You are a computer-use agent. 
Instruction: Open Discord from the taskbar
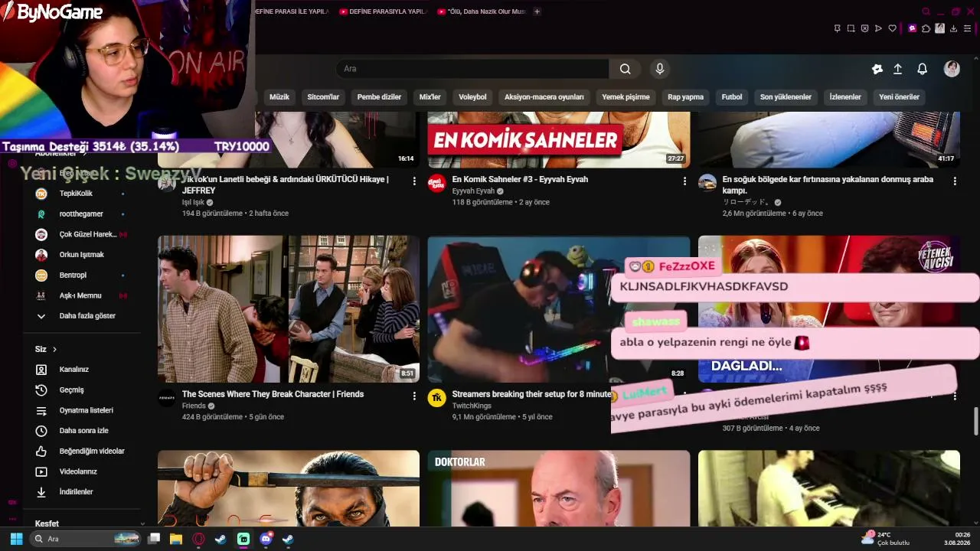[x=266, y=539]
